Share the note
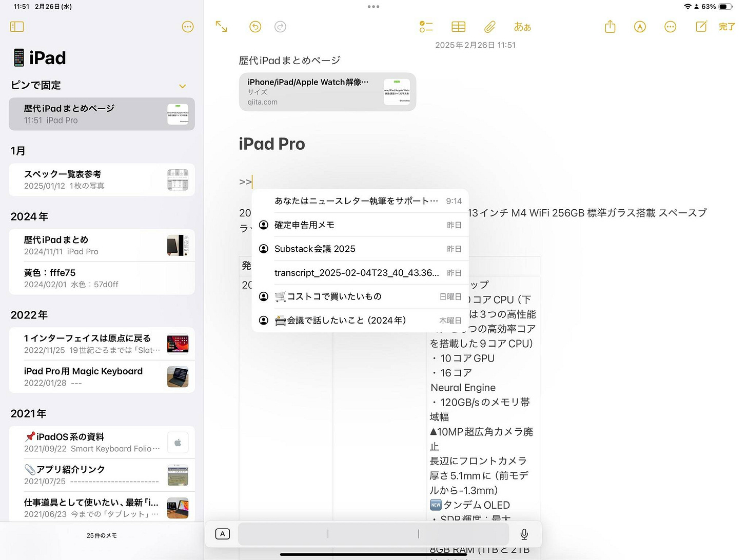This screenshot has width=747, height=560. 610,27
